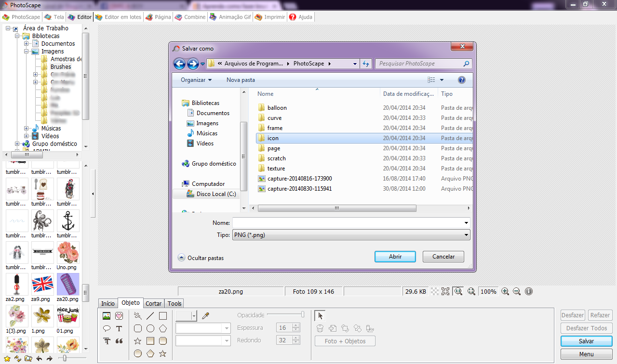The image size is (617, 364).
Task: Open the Nome filename dropdown arrow
Action: pos(466,223)
